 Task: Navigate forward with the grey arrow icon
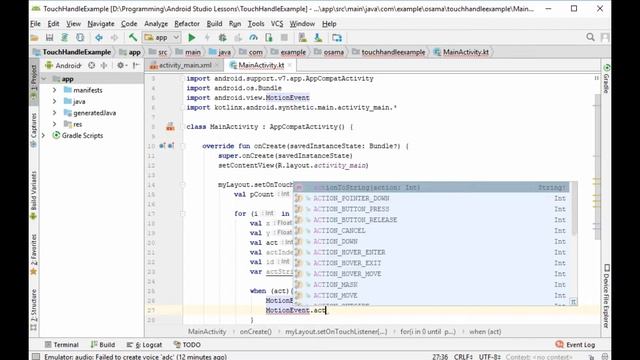(114, 38)
